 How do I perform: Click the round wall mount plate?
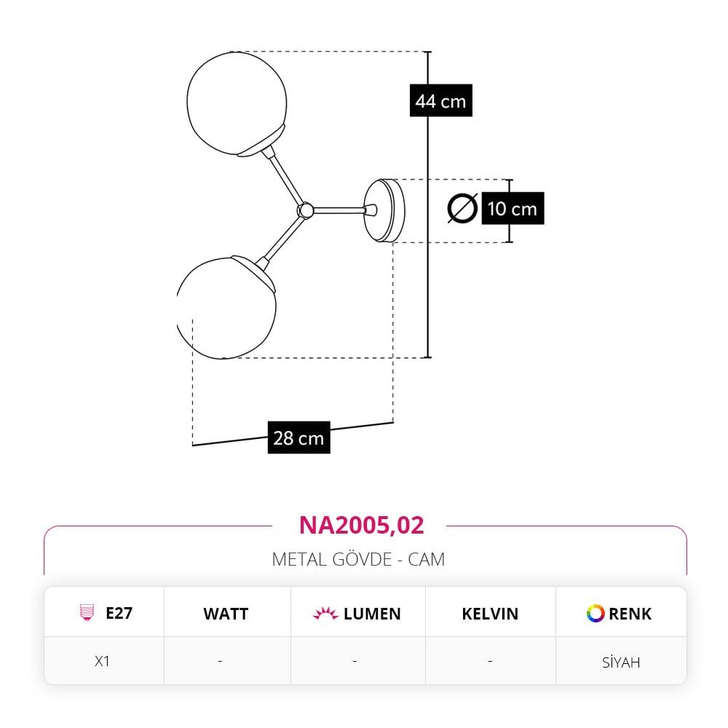(384, 211)
